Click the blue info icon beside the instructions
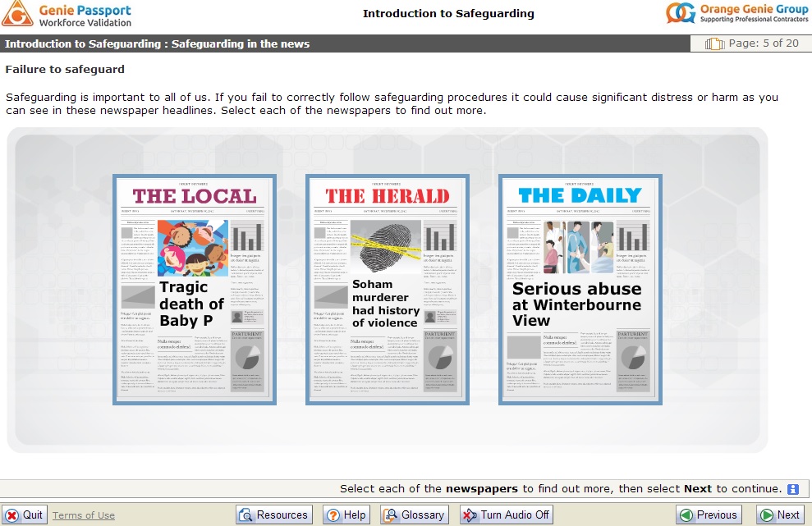Screen dimensions: 812x526 tap(793, 489)
